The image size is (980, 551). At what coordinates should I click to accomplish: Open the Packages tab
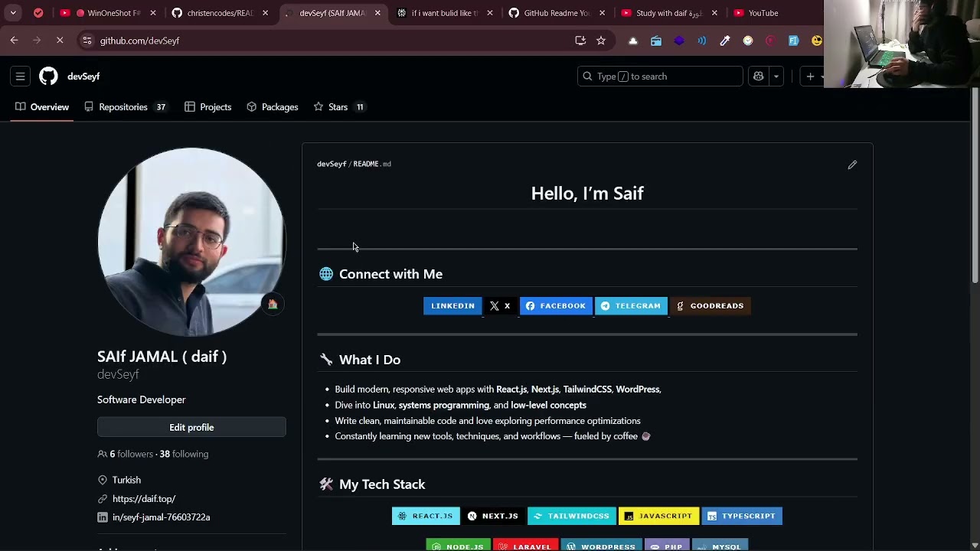tap(273, 107)
